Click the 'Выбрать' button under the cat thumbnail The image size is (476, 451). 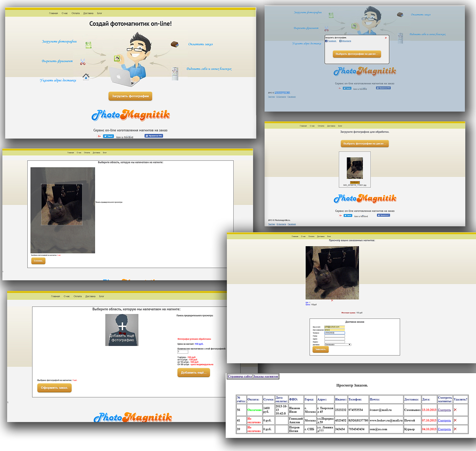pyautogui.click(x=355, y=182)
